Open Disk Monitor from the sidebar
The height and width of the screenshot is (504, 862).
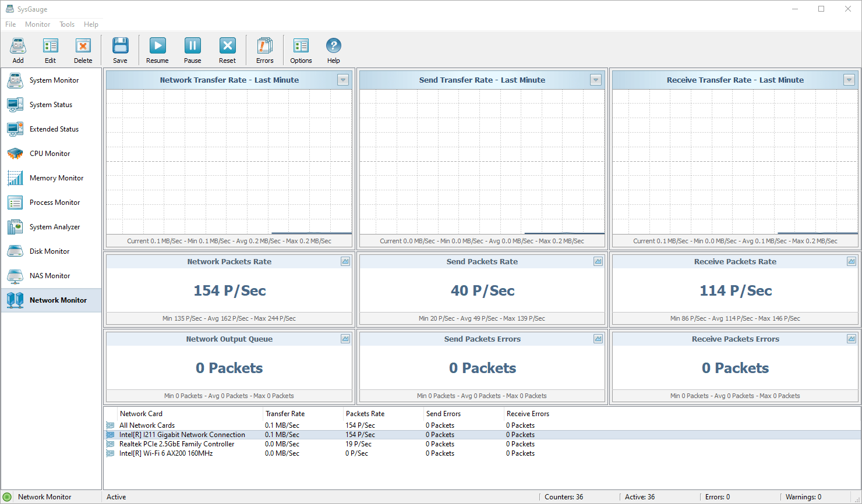(x=50, y=251)
